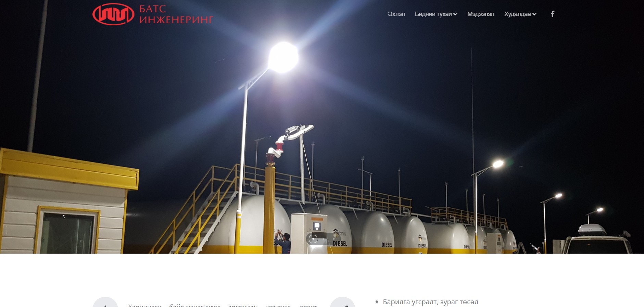Image resolution: width=644 pixels, height=307 pixels.
Task: Click the Барилга угсралт, зураг төсөл item
Action: pos(430,302)
